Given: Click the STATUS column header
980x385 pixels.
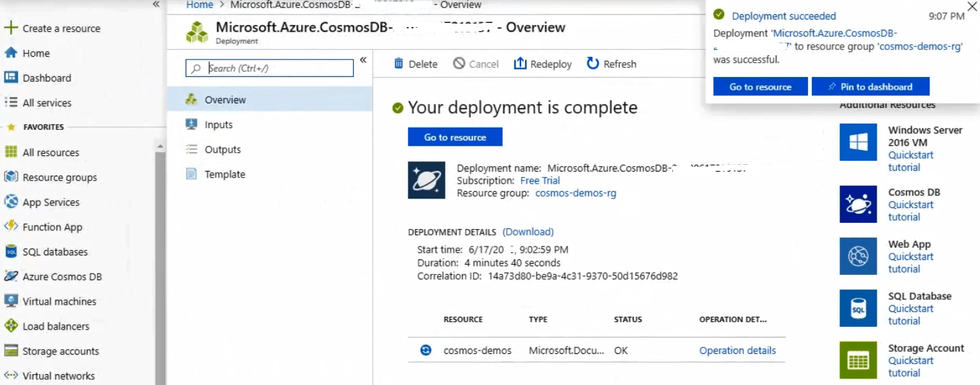Looking at the screenshot, I should pos(628,319).
